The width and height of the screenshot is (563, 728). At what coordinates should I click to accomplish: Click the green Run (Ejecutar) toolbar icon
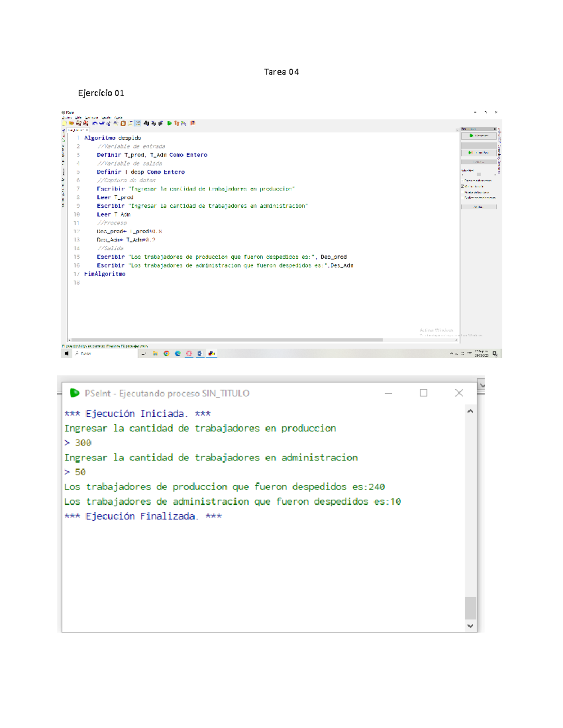tap(169, 123)
